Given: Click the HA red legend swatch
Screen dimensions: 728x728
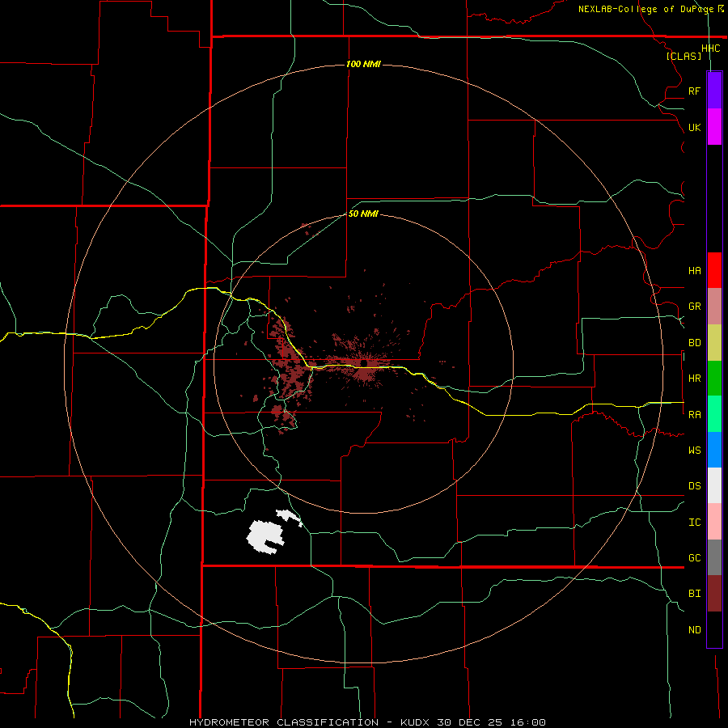Looking at the screenshot, I should 714,270.
